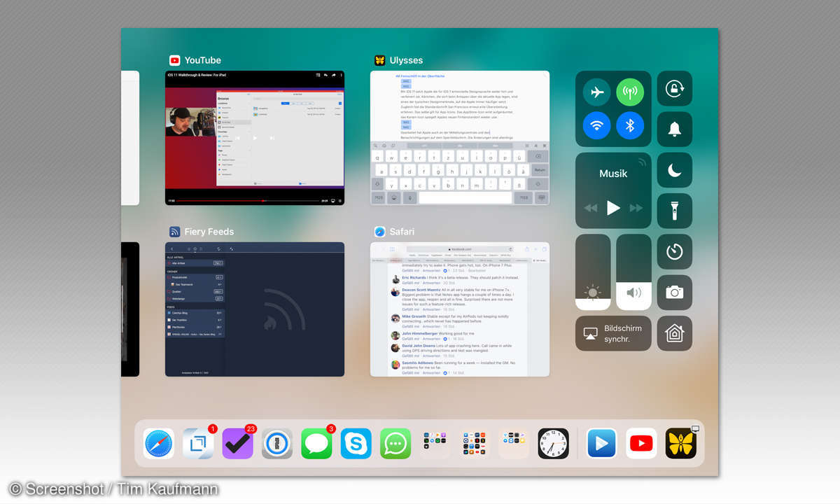Adjust the volume slider

pyautogui.click(x=634, y=272)
